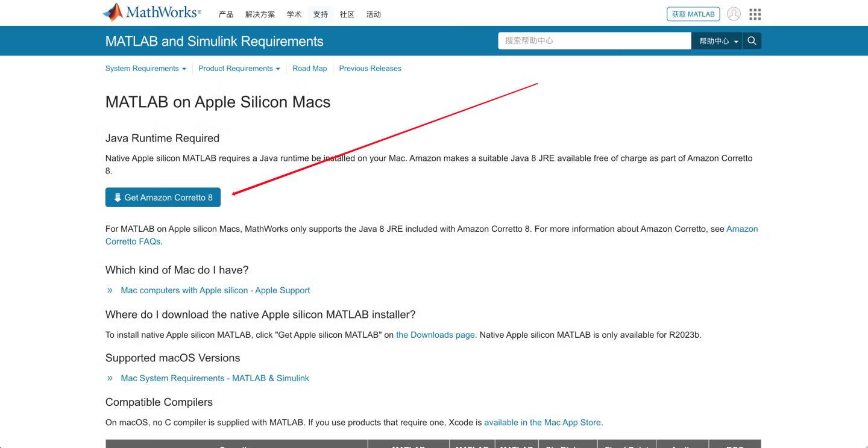Click the magnifying glass search icon
The width and height of the screenshot is (868, 448).
[x=752, y=41]
